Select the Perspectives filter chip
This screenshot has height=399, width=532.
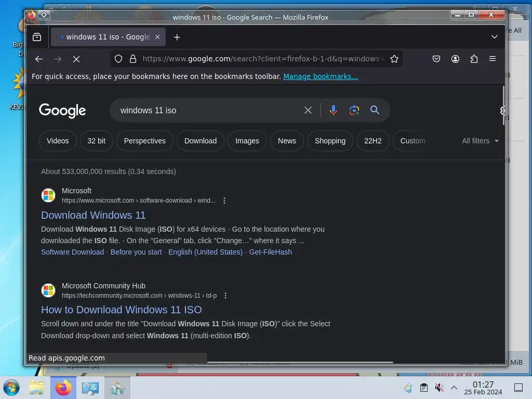[x=145, y=141]
